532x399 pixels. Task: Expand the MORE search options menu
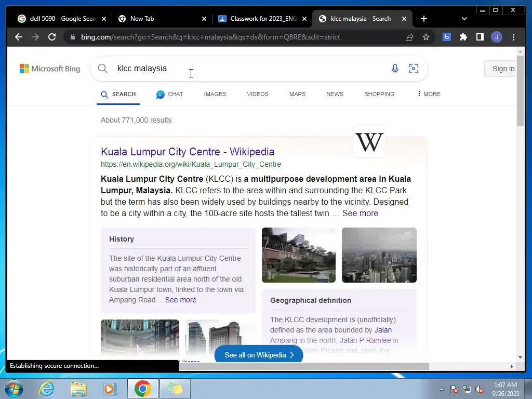(x=429, y=94)
